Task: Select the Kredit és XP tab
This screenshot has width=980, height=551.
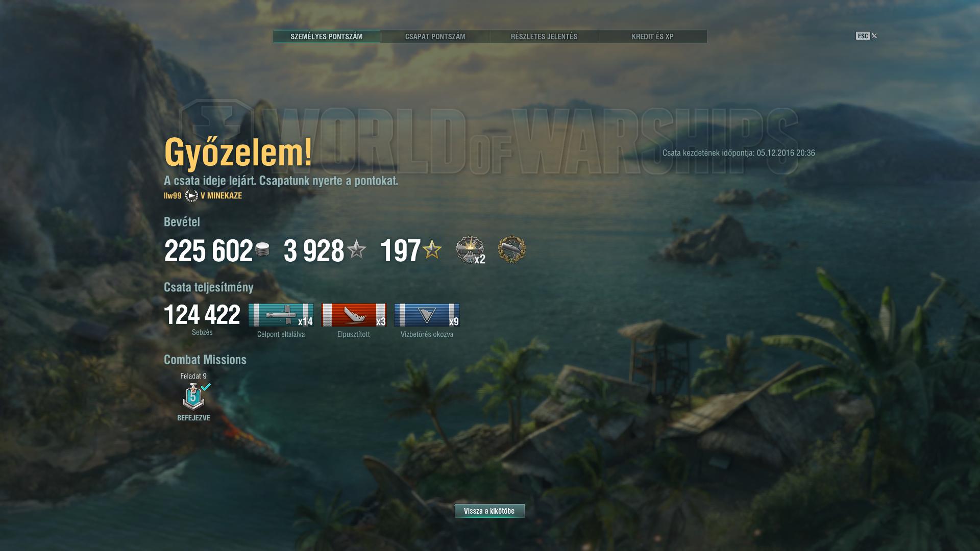Action: tap(652, 36)
